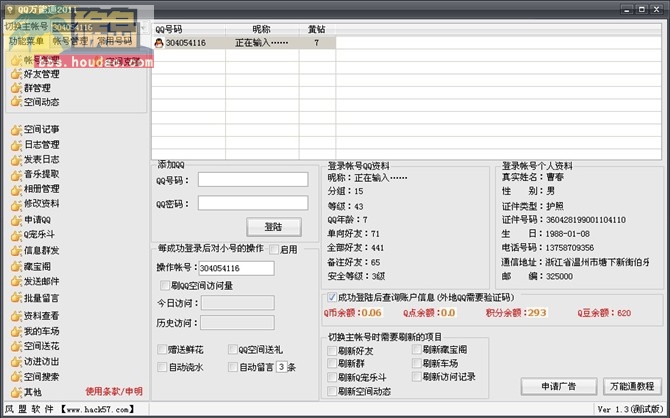Click the Ver 1.3(测试版) status text
This screenshot has width=670, height=418.
tap(630, 409)
